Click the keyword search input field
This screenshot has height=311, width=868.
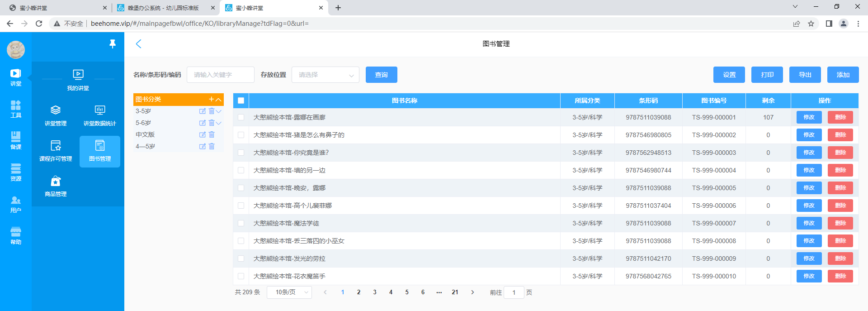point(221,75)
